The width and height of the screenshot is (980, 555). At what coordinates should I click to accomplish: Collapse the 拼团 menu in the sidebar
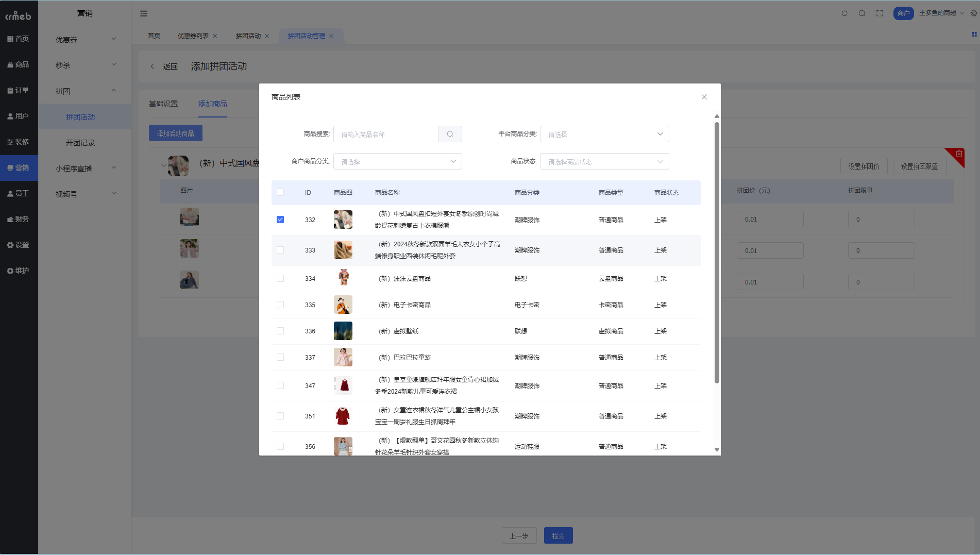(x=84, y=91)
